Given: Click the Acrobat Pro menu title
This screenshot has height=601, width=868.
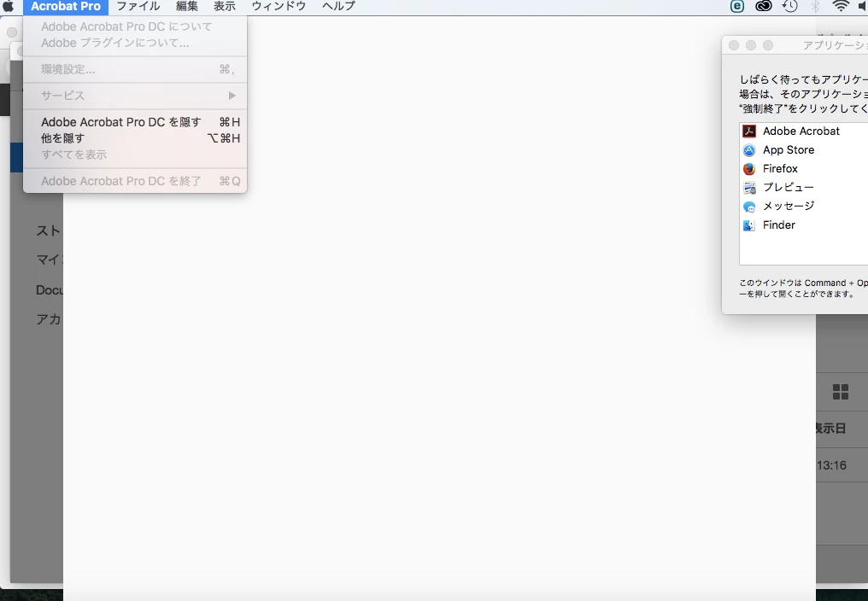Looking at the screenshot, I should click(x=66, y=7).
